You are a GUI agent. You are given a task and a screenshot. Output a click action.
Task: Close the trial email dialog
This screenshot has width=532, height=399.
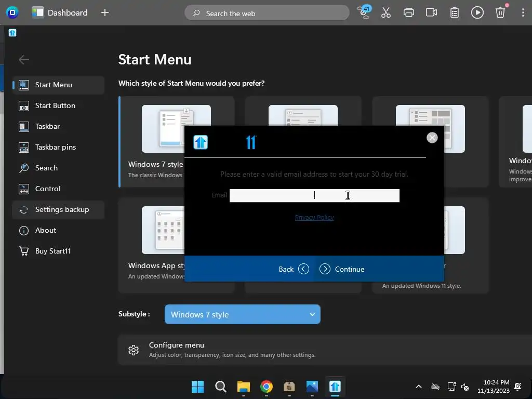pyautogui.click(x=432, y=138)
